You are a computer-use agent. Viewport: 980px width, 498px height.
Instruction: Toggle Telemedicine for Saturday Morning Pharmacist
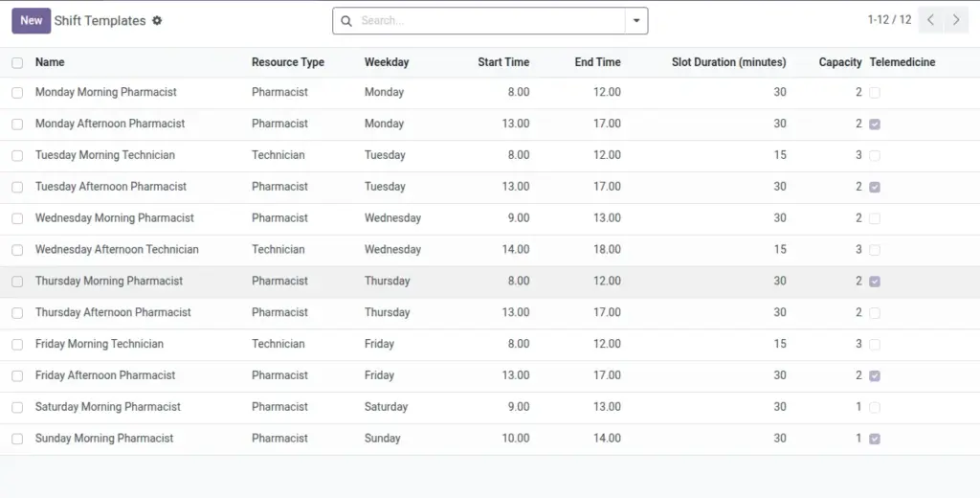[x=875, y=407]
